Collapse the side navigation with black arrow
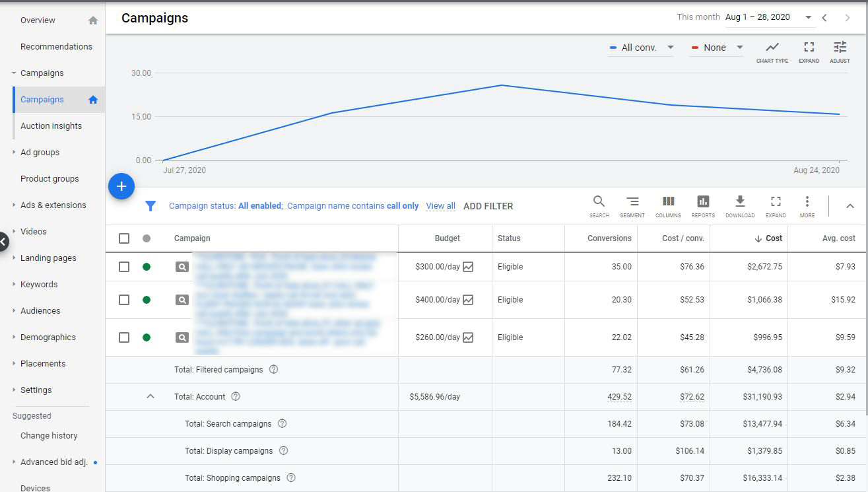Viewport: 868px width, 492px height. pos(3,241)
